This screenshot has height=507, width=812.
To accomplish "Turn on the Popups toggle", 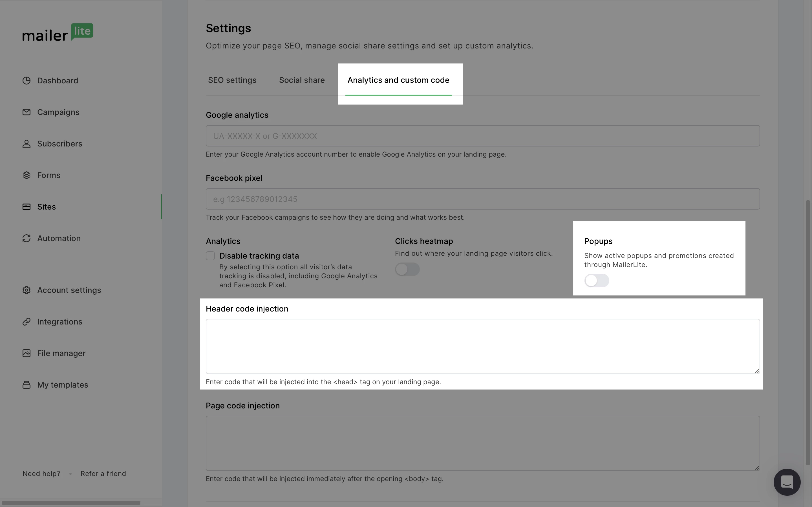I will point(596,281).
